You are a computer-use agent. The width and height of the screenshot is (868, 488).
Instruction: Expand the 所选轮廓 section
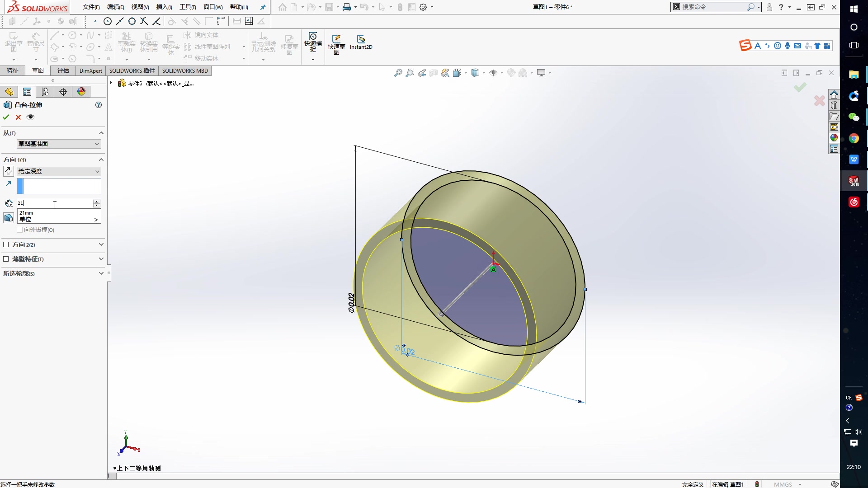pos(101,273)
